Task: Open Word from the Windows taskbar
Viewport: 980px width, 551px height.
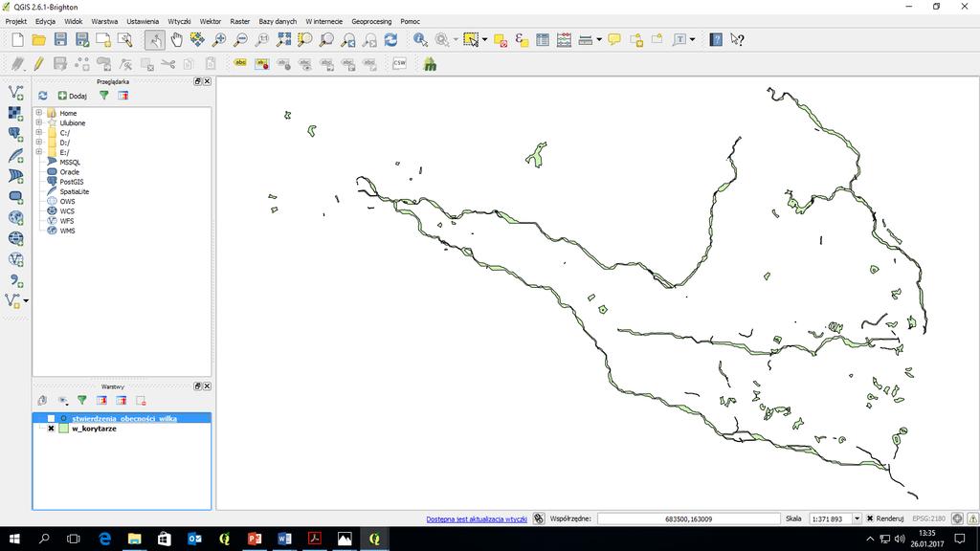Action: 284,539
